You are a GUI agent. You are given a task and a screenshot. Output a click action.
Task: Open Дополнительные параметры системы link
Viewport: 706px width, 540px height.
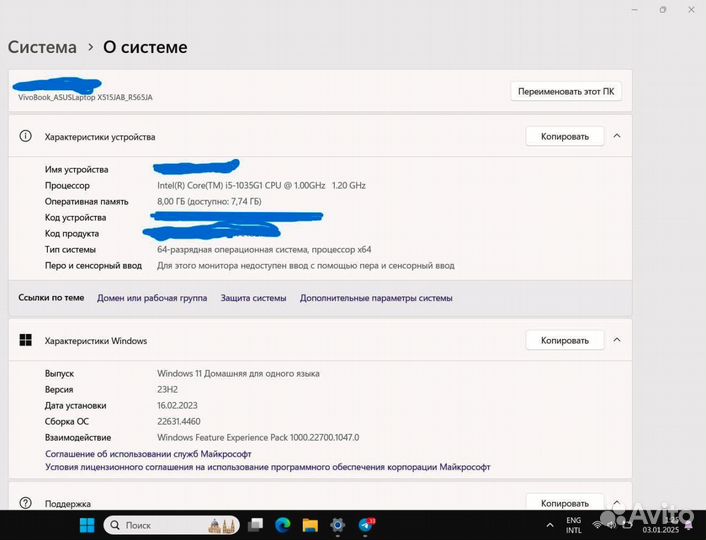tap(376, 298)
